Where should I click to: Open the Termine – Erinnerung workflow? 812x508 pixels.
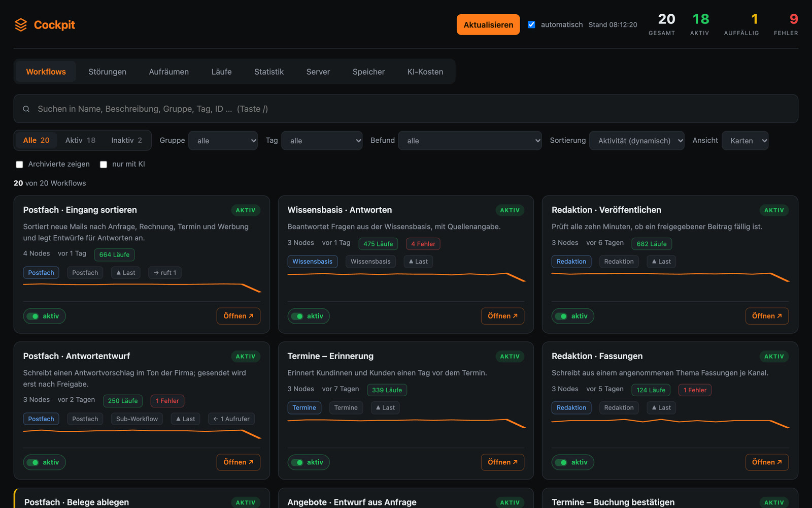click(x=503, y=462)
